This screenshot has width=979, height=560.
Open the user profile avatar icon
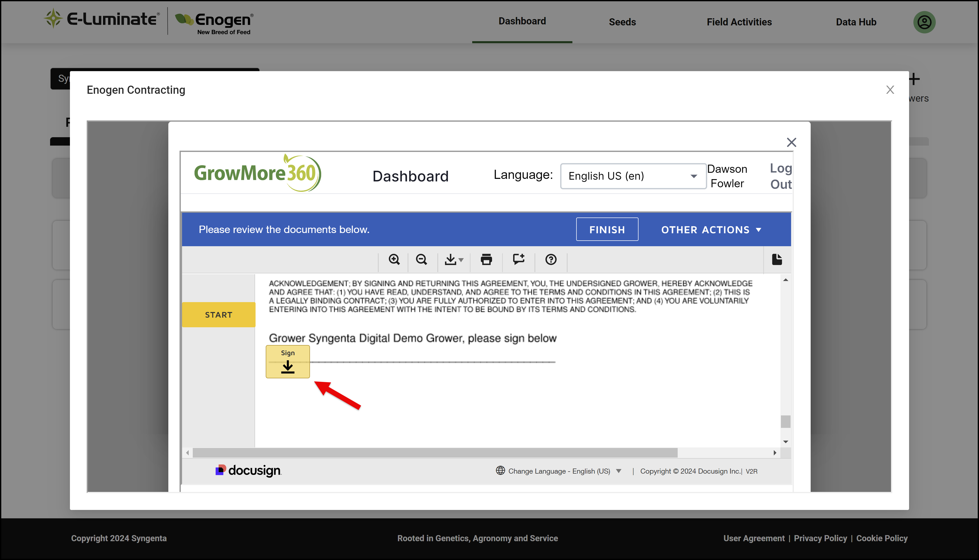[924, 22]
